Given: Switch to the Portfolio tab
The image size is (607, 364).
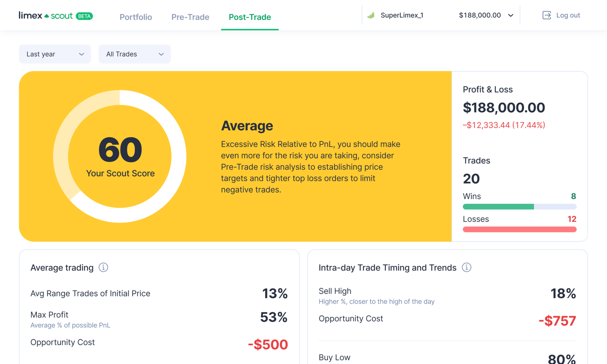Looking at the screenshot, I should 136,17.
